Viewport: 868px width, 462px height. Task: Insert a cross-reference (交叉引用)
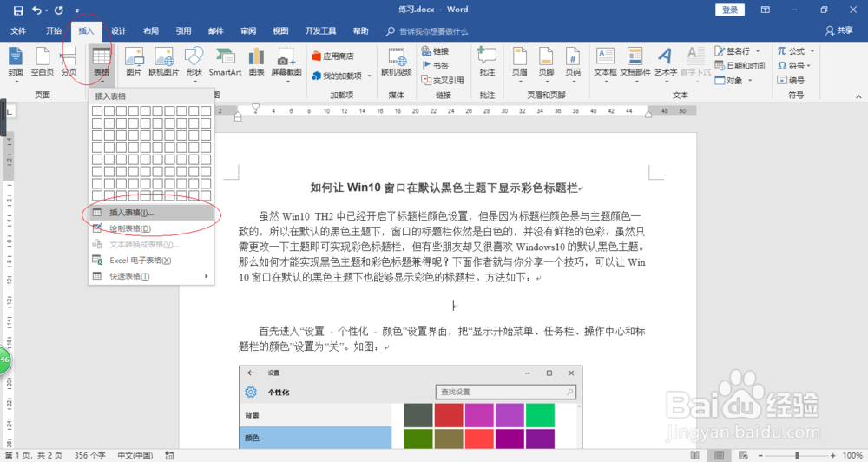pos(443,80)
